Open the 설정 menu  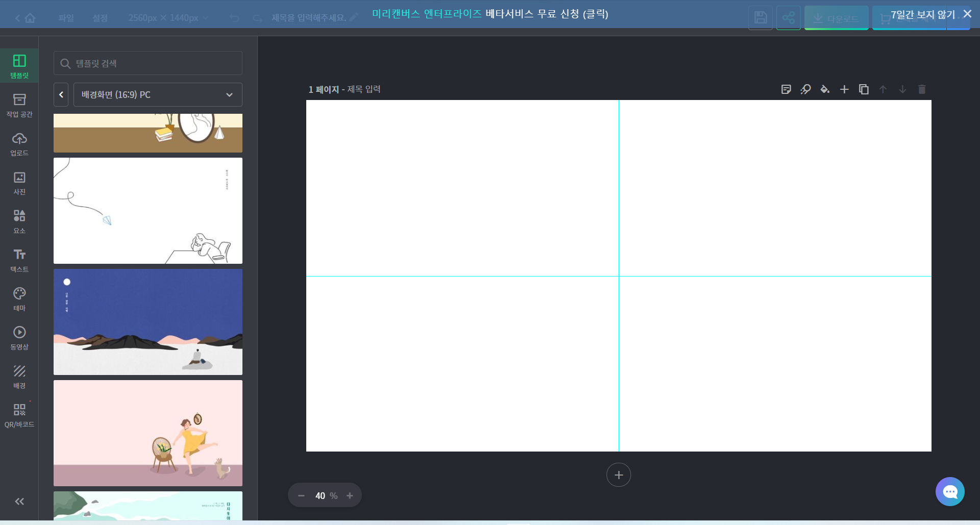(100, 18)
